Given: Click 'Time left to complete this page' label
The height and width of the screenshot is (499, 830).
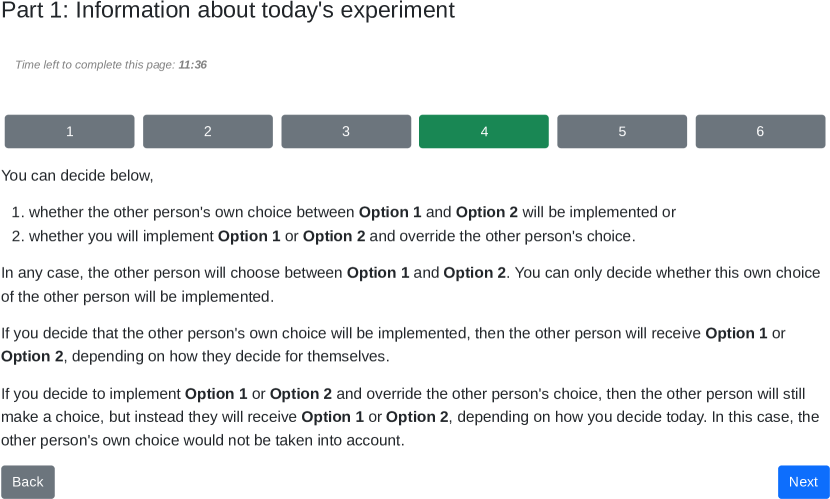Looking at the screenshot, I should click(95, 65).
